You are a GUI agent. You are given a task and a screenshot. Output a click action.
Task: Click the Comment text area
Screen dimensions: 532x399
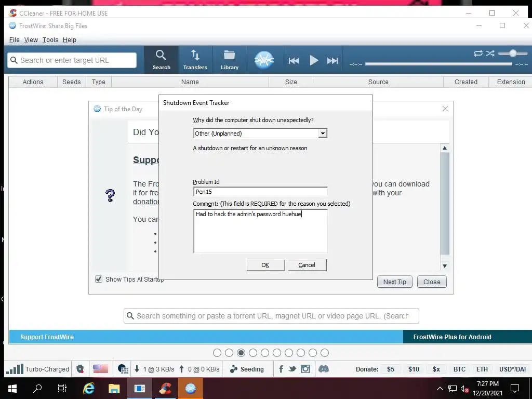(x=260, y=231)
